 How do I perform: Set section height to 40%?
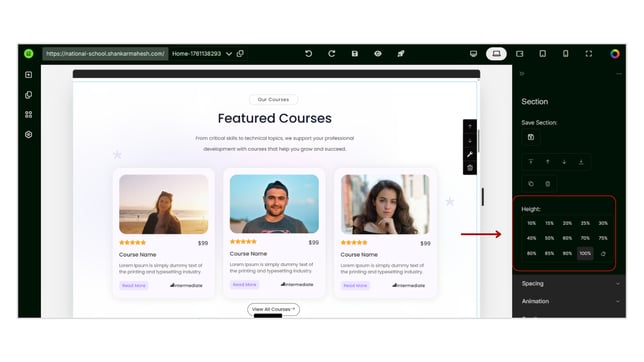(531, 238)
